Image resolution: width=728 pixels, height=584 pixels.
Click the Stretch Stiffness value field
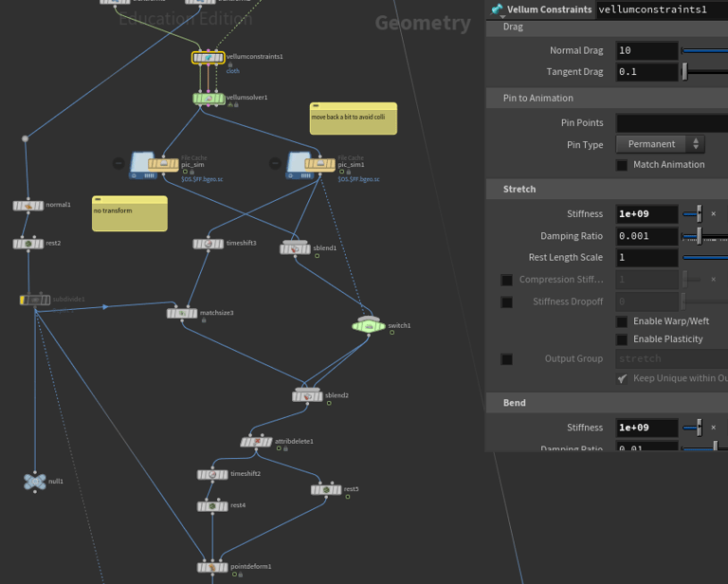(x=646, y=214)
